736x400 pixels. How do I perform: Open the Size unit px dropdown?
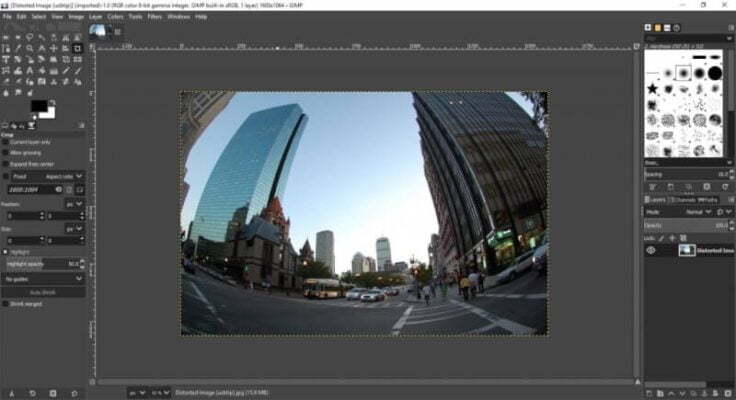pos(75,229)
